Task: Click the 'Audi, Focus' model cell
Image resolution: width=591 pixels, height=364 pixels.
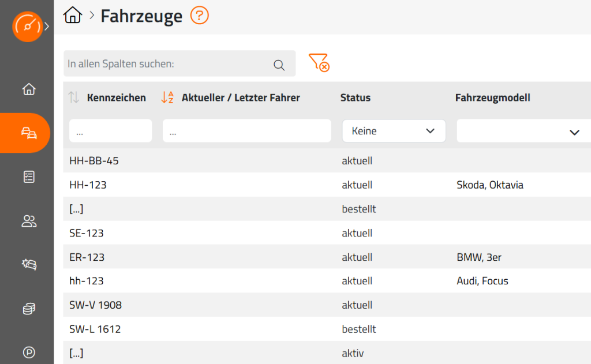Action: click(x=482, y=281)
